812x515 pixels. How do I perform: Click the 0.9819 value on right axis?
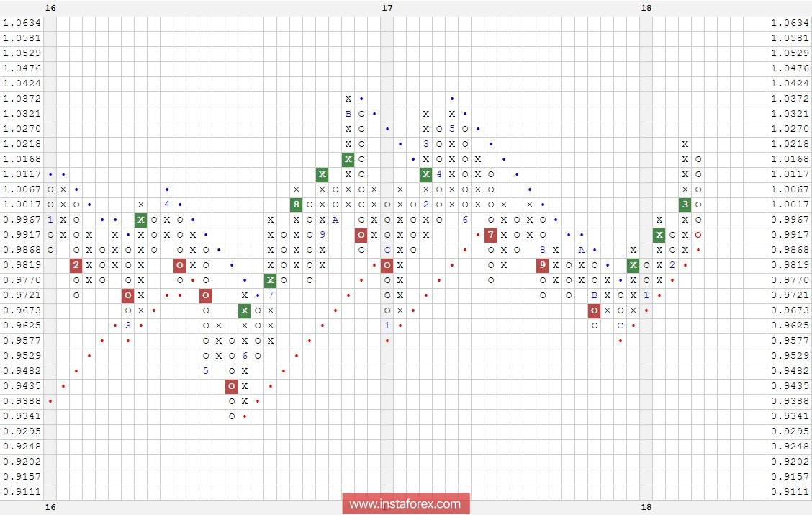pyautogui.click(x=790, y=265)
